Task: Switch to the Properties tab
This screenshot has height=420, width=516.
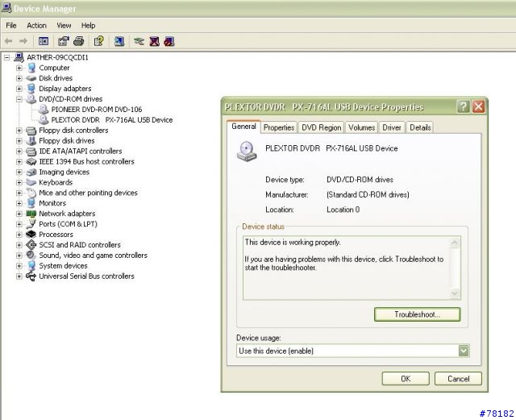Action: tap(279, 127)
